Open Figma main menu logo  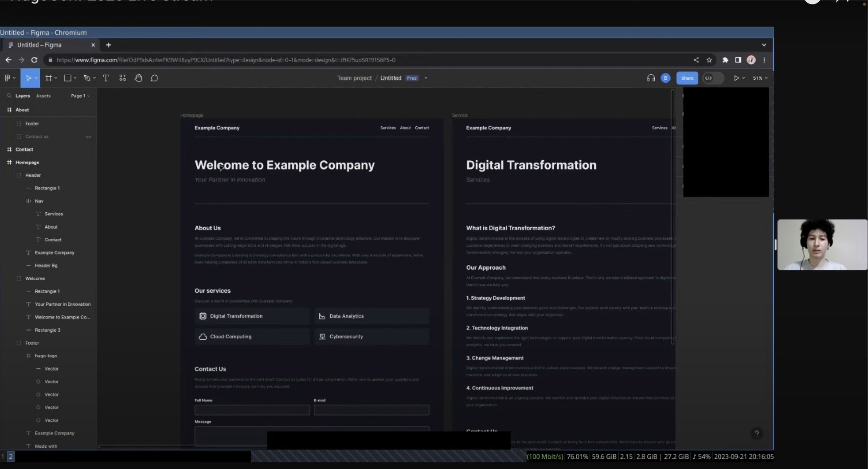click(x=8, y=78)
